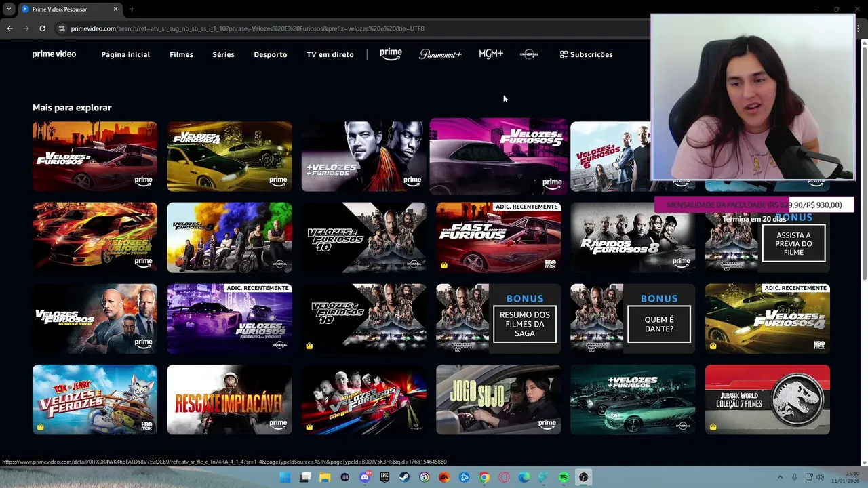Viewport: 868px width, 488px height.
Task: Open File Explorer from the taskbar
Action: tap(325, 477)
